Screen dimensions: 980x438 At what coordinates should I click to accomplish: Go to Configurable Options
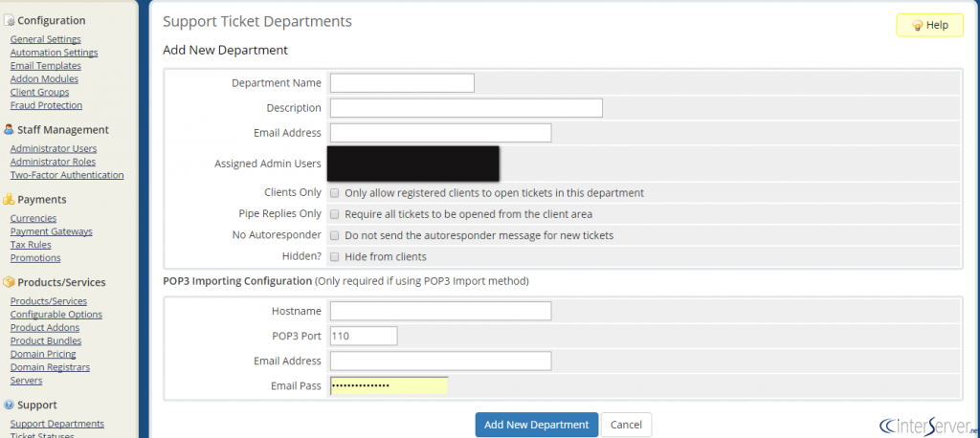point(56,315)
